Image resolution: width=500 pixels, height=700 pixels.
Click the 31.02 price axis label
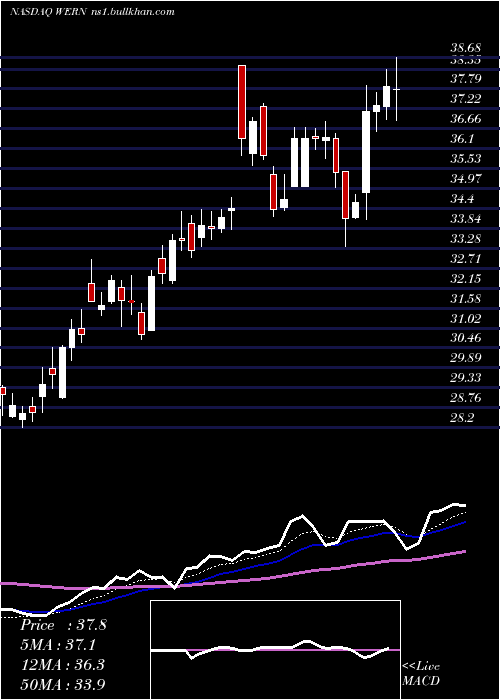466,318
